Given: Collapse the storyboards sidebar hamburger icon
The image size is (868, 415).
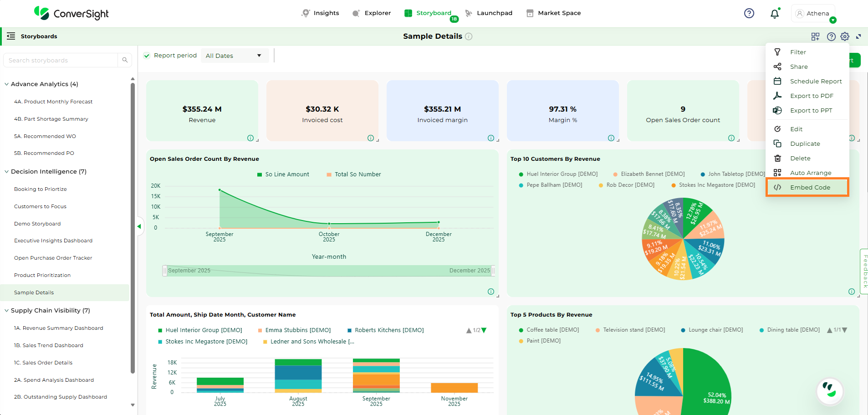Looking at the screenshot, I should (11, 36).
